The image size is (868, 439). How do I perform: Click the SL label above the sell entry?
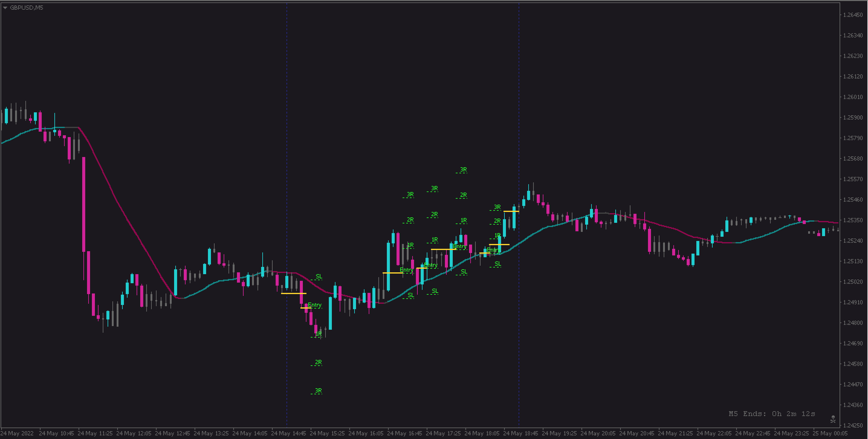point(319,276)
